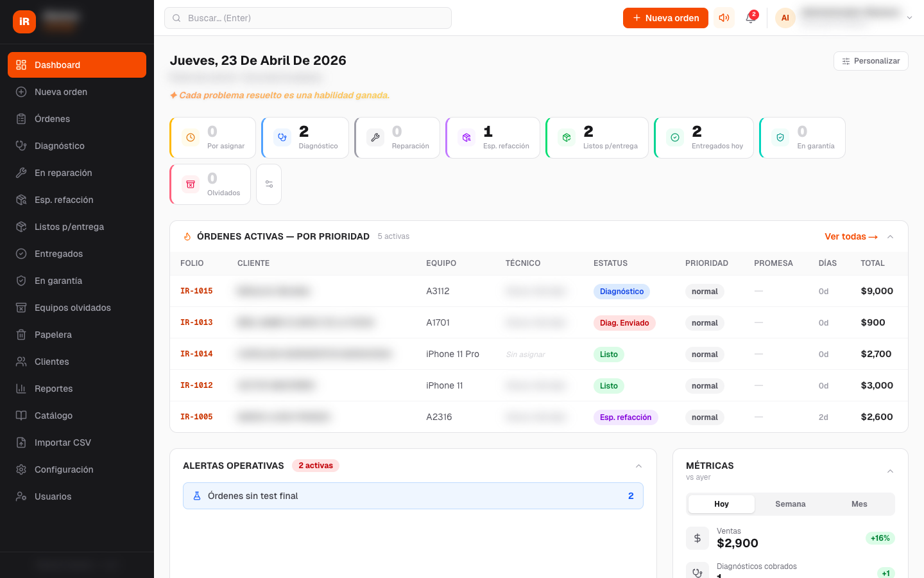This screenshot has width=924, height=578.
Task: Click the Nueva orden button
Action: pyautogui.click(x=665, y=18)
